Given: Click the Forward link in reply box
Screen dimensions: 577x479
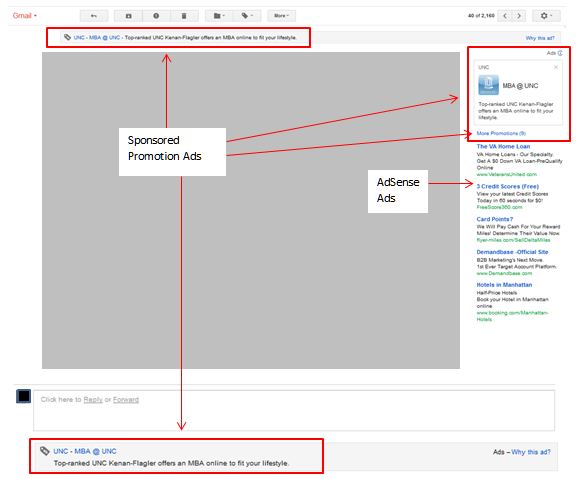Looking at the screenshot, I should click(x=126, y=400).
